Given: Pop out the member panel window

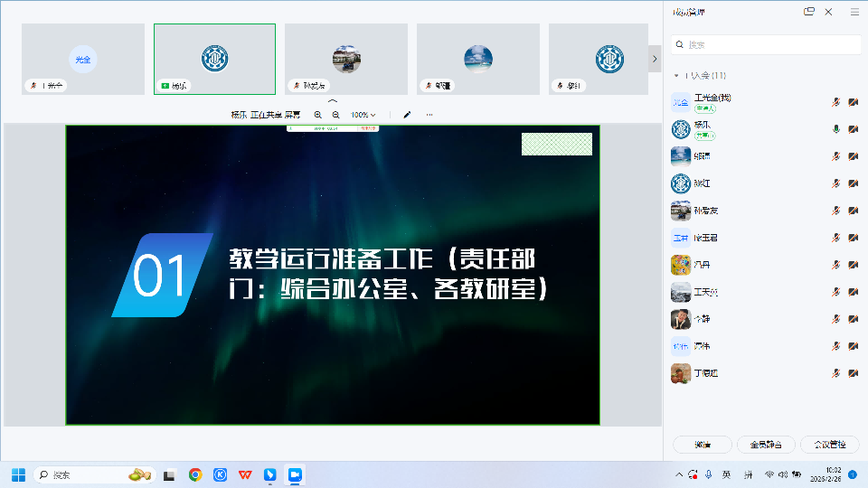Looking at the screenshot, I should [x=809, y=12].
